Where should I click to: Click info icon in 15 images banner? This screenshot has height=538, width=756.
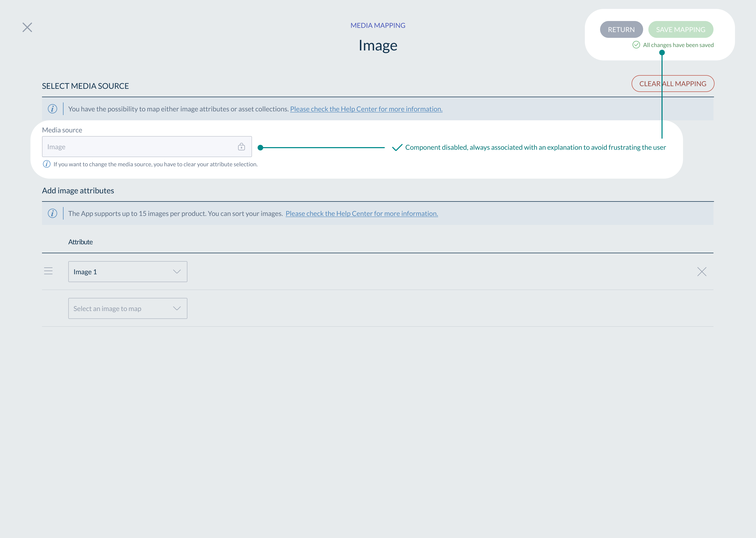click(x=52, y=213)
